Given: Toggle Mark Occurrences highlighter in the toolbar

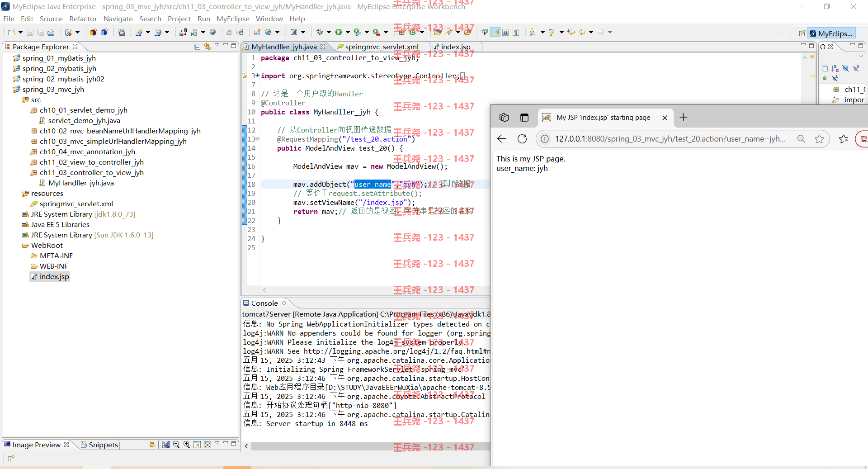Looking at the screenshot, I should coord(495,32).
